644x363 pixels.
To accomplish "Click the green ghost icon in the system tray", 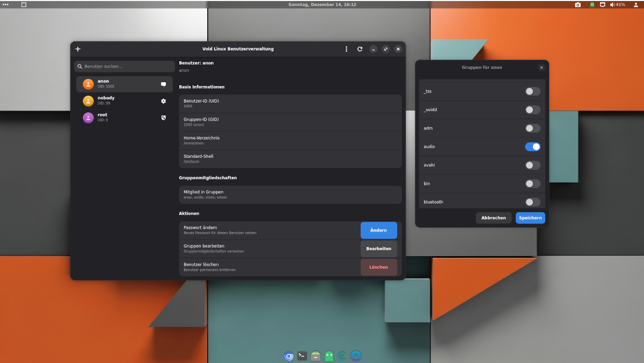I will [x=591, y=4].
